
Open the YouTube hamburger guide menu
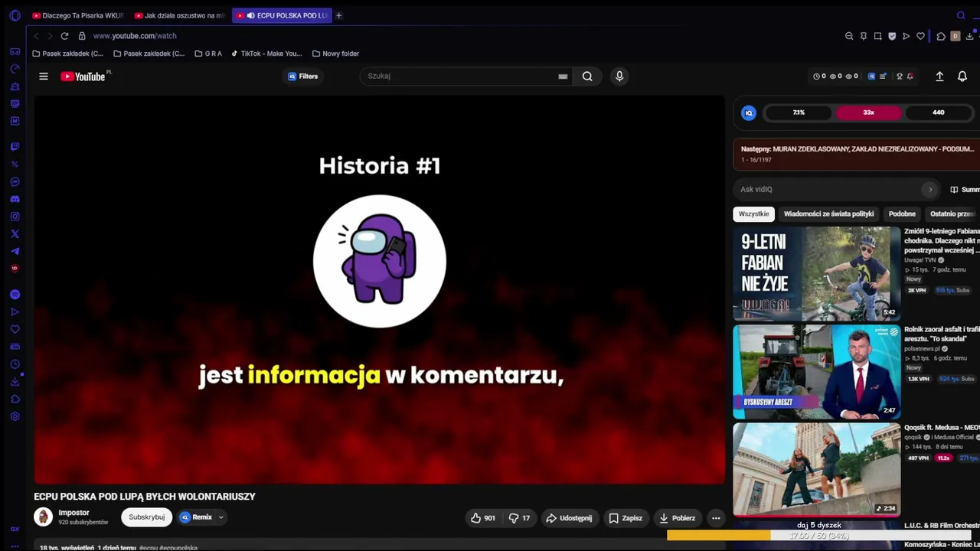(44, 77)
